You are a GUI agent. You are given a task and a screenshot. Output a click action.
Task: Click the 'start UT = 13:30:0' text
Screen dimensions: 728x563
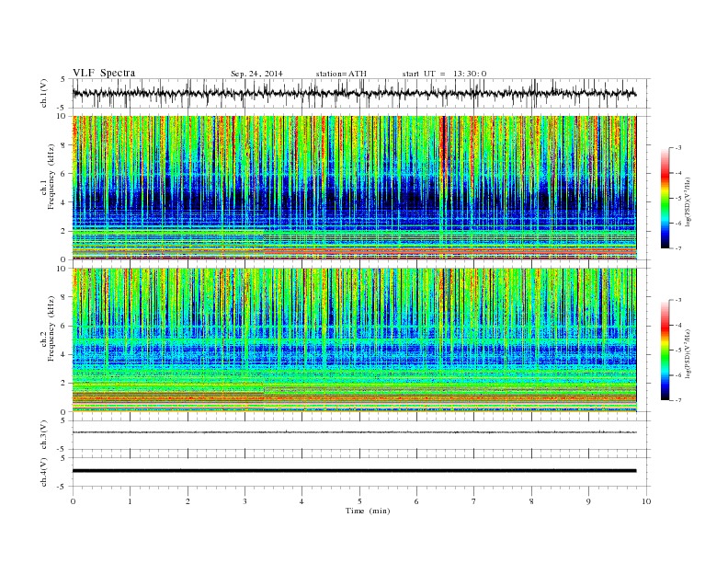tap(444, 74)
